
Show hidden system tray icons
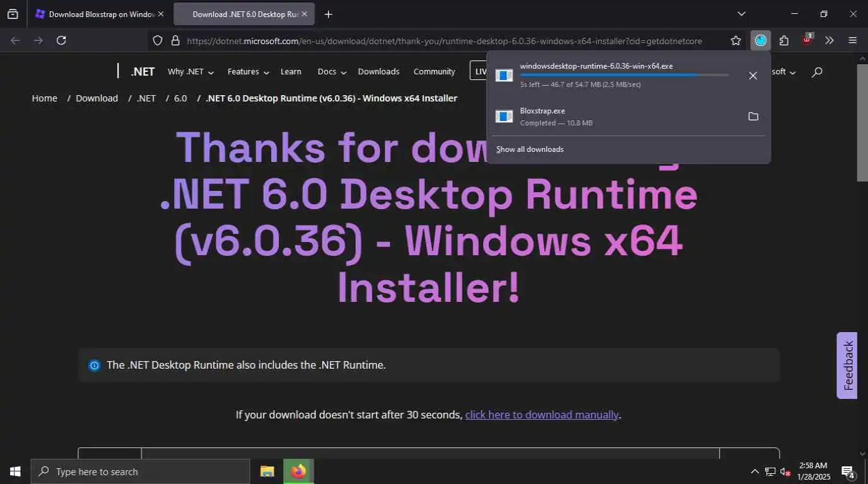(754, 471)
